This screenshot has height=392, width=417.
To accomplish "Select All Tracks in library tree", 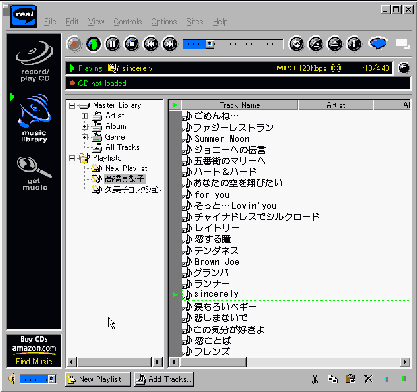I will [x=122, y=147].
